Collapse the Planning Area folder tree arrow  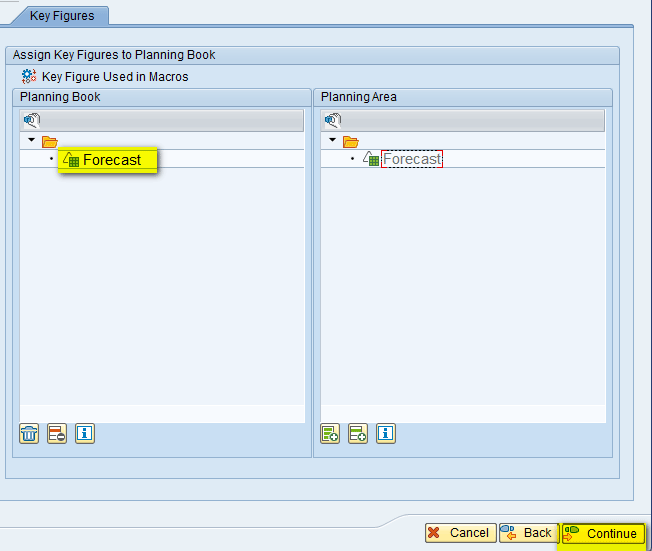point(333,141)
